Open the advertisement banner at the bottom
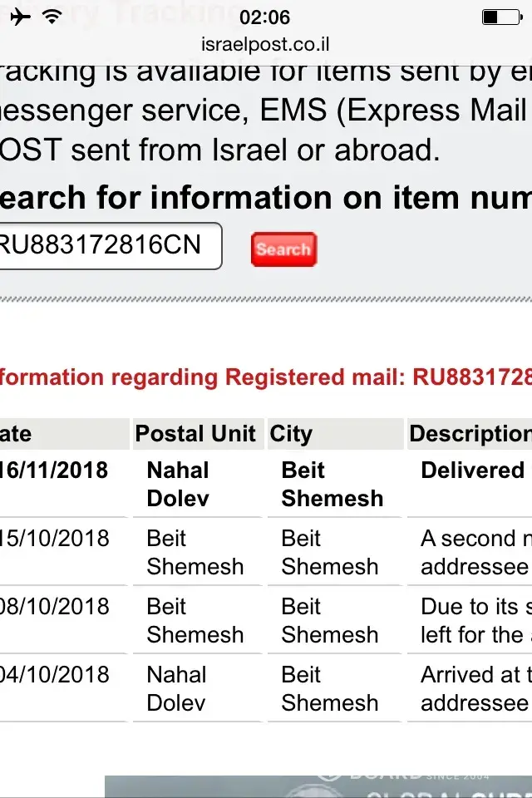Image resolution: width=532 pixels, height=798 pixels. (x=318, y=786)
